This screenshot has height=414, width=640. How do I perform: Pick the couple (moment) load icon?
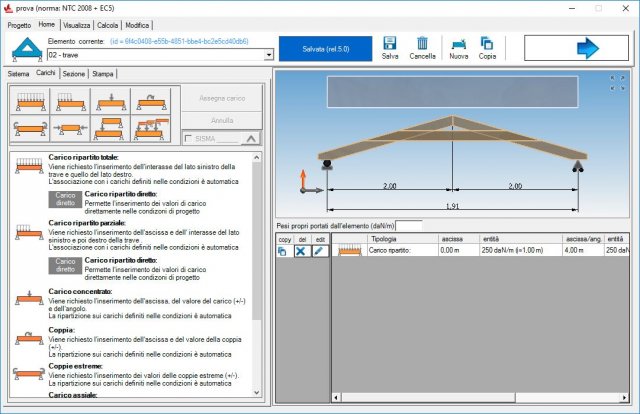click(x=152, y=98)
